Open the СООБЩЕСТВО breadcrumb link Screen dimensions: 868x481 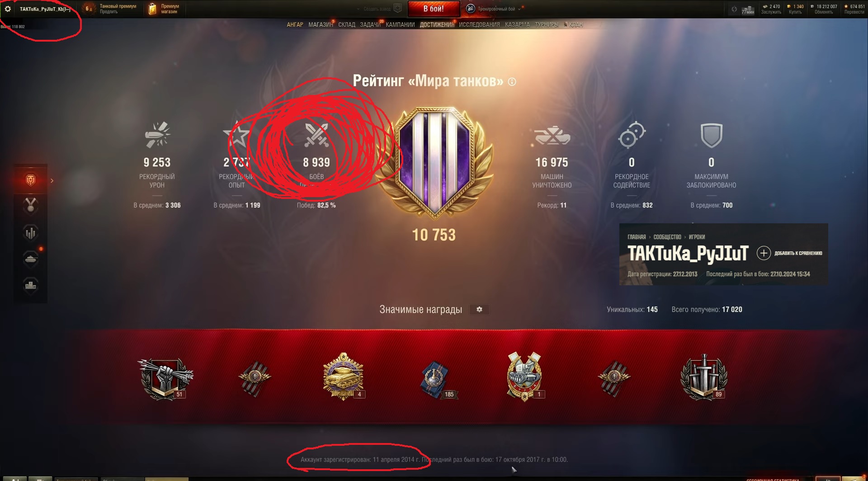click(667, 237)
